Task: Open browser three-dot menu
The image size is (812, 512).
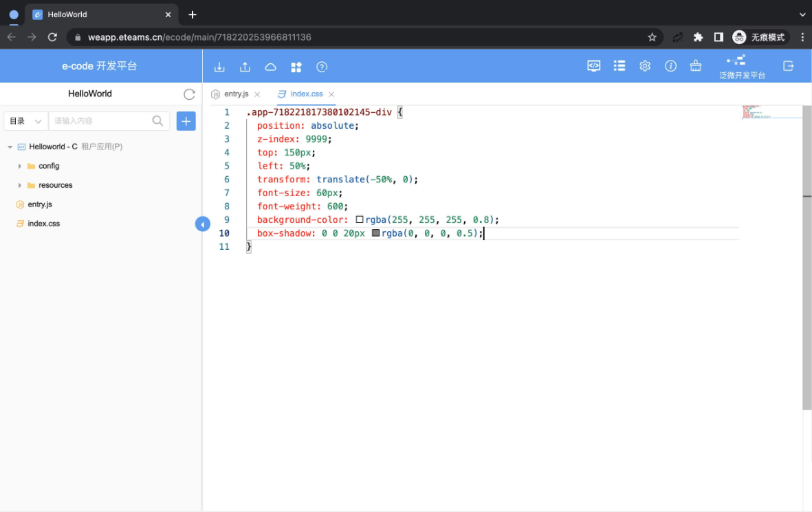Action: click(802, 37)
